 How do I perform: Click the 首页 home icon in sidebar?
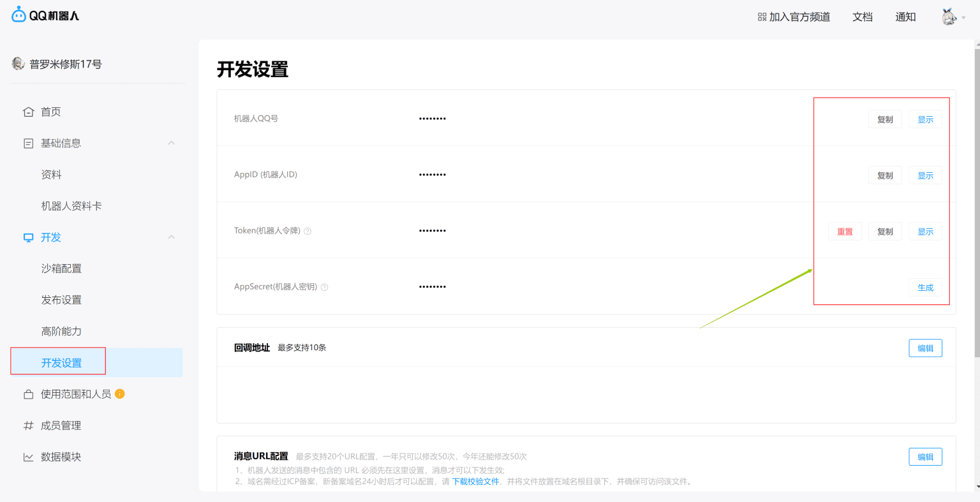28,112
